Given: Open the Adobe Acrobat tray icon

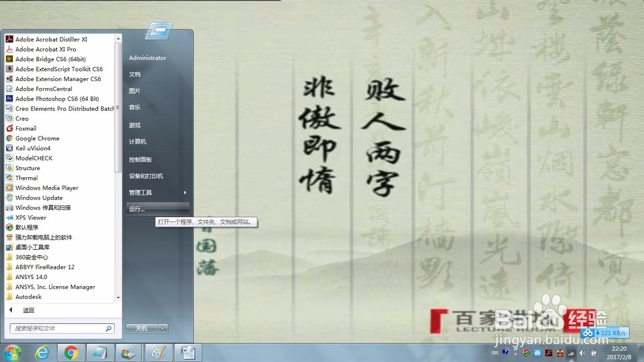Looking at the screenshot, I should [x=549, y=352].
